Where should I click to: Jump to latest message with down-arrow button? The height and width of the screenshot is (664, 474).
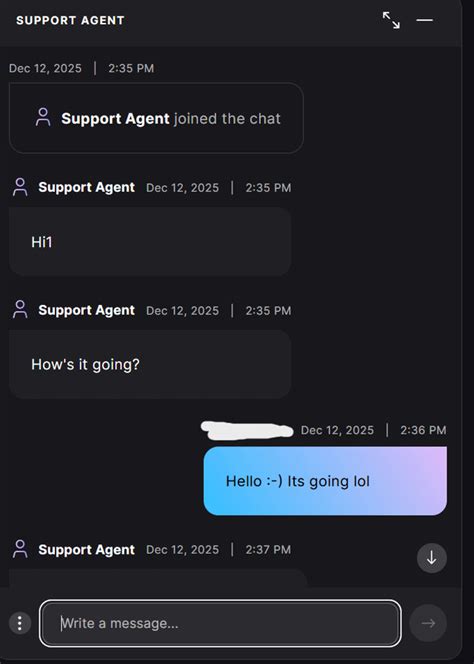pos(432,558)
